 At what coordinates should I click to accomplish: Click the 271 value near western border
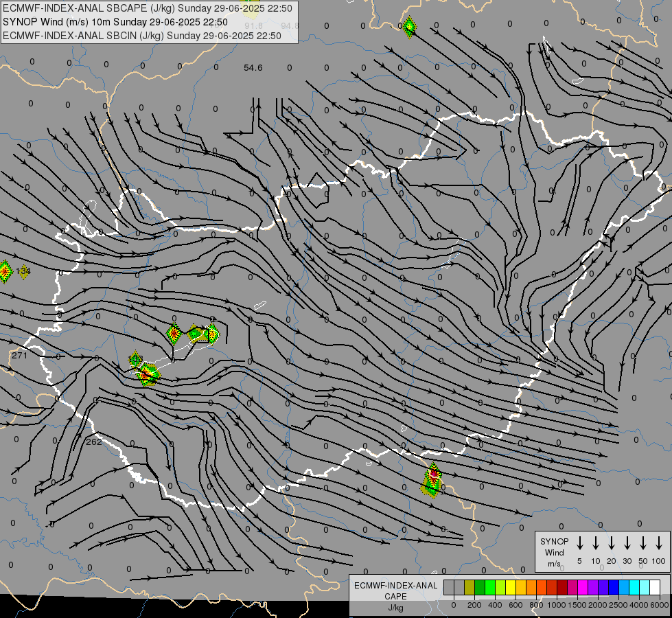19,355
